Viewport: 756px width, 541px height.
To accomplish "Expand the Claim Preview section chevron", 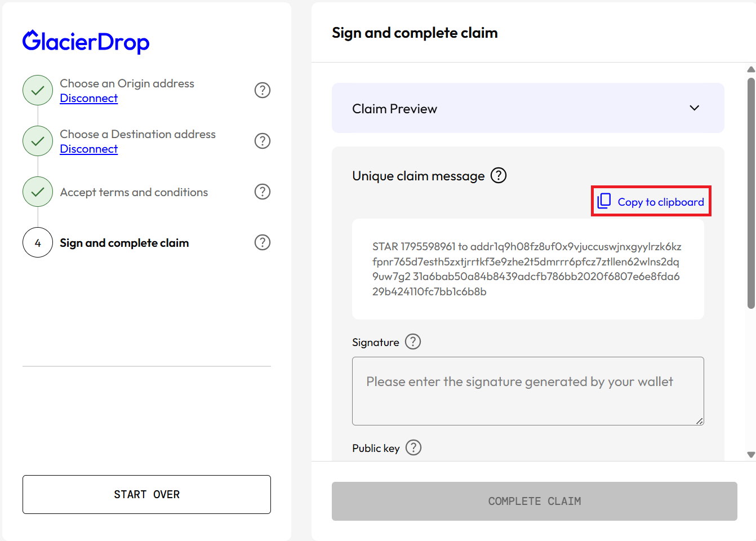I will pos(695,108).
